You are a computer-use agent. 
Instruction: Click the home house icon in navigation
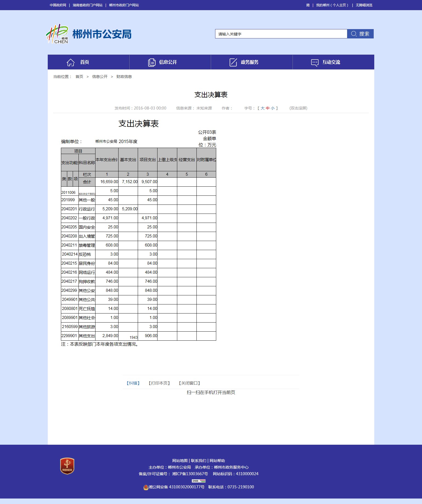tap(71, 62)
